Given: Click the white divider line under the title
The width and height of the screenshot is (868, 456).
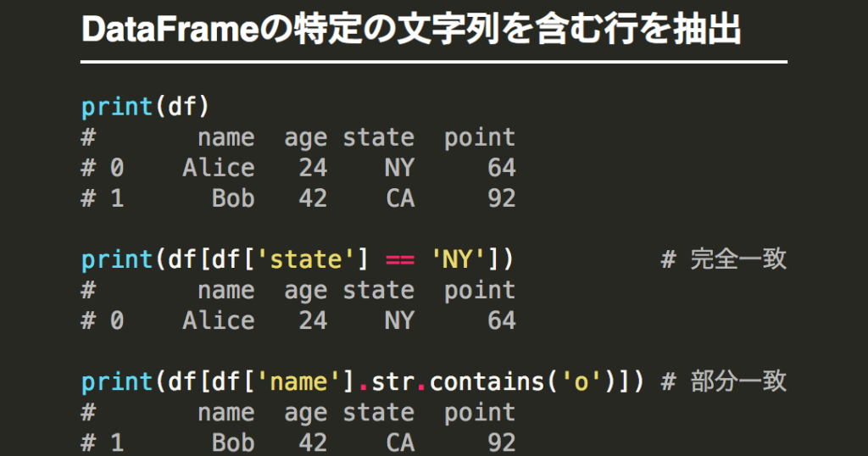Looking at the screenshot, I should 434,62.
